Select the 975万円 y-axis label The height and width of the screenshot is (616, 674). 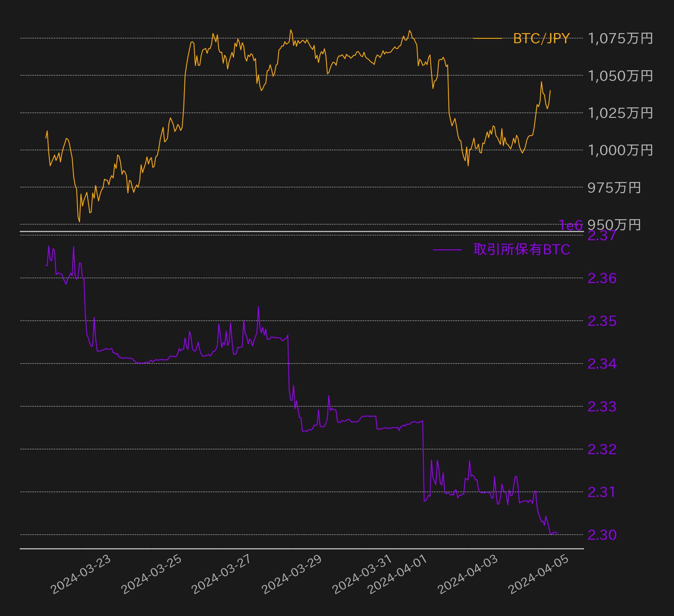pos(614,187)
